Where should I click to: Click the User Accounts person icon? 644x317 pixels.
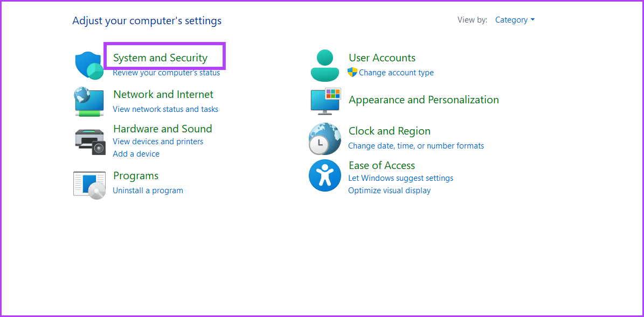[x=325, y=65]
